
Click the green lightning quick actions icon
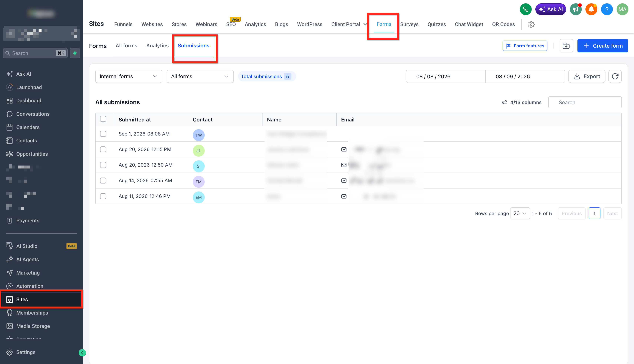(x=75, y=53)
